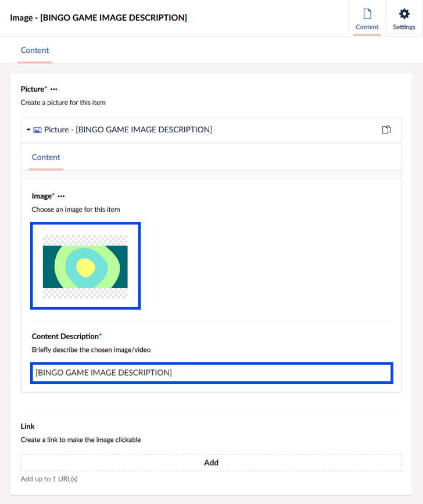Click the 'Add up to 1 URL(s)' text

(x=49, y=479)
